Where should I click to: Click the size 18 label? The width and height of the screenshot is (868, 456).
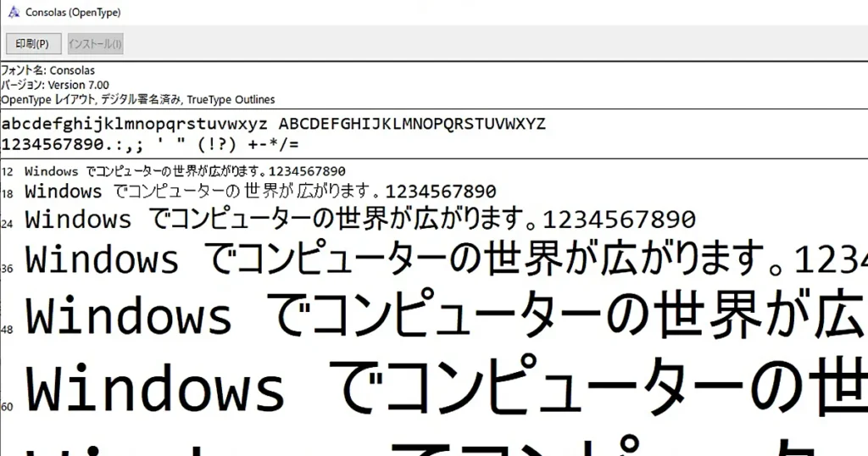[7, 194]
